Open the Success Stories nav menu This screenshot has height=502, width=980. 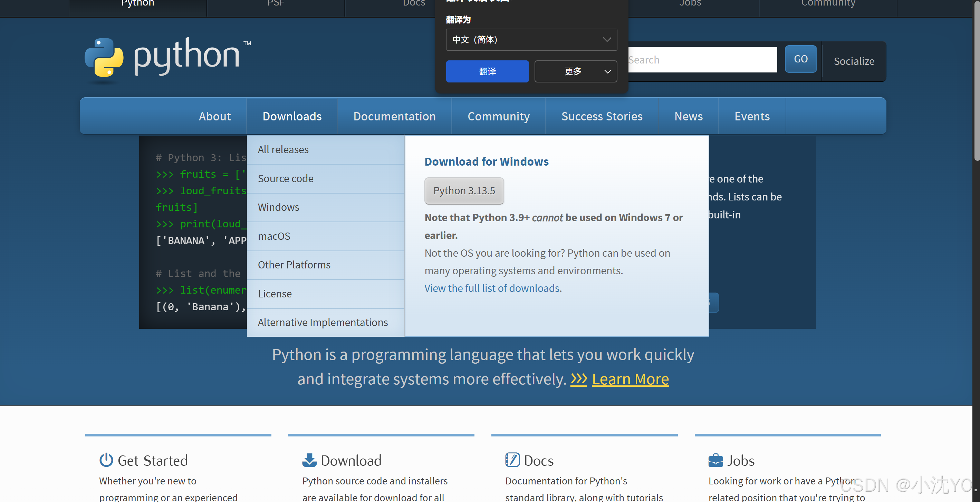(x=602, y=116)
